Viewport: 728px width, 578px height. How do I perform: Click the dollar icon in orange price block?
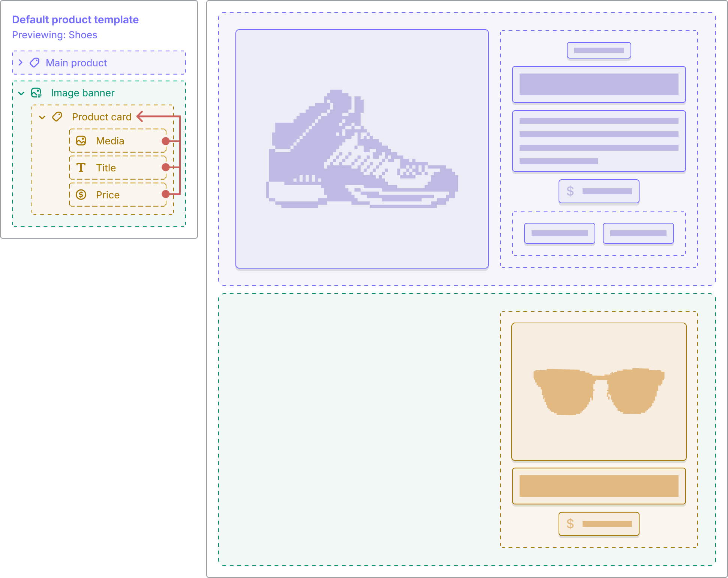point(570,524)
